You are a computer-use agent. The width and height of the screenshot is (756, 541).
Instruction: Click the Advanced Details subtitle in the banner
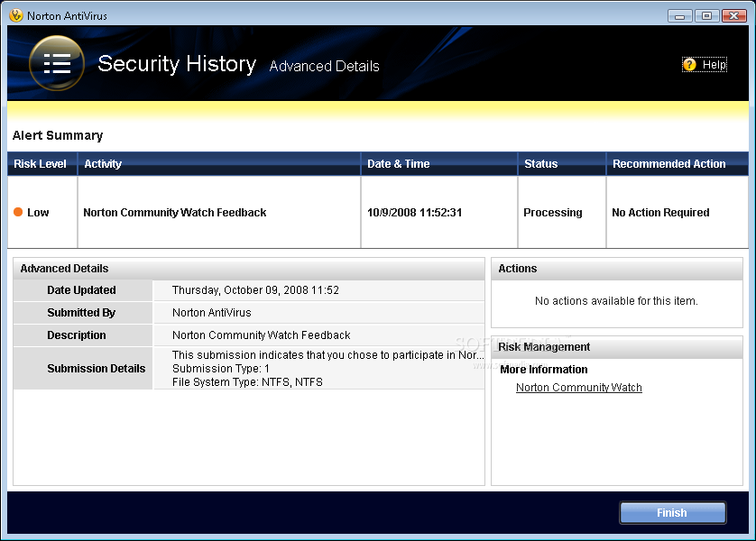[x=325, y=66]
